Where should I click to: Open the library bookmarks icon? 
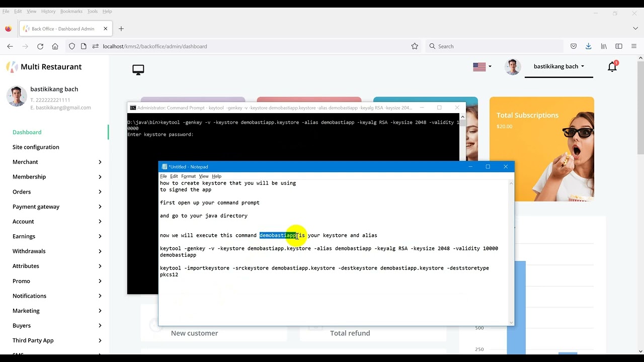[x=604, y=46]
